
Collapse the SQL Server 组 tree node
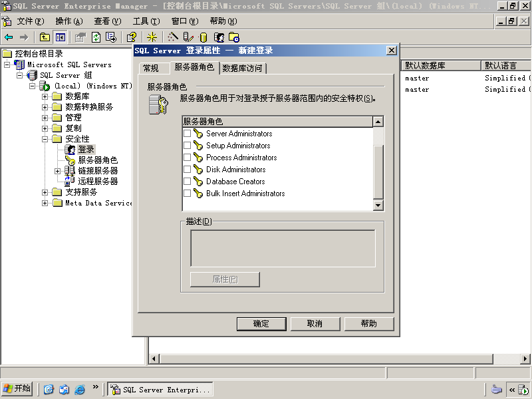[20, 75]
